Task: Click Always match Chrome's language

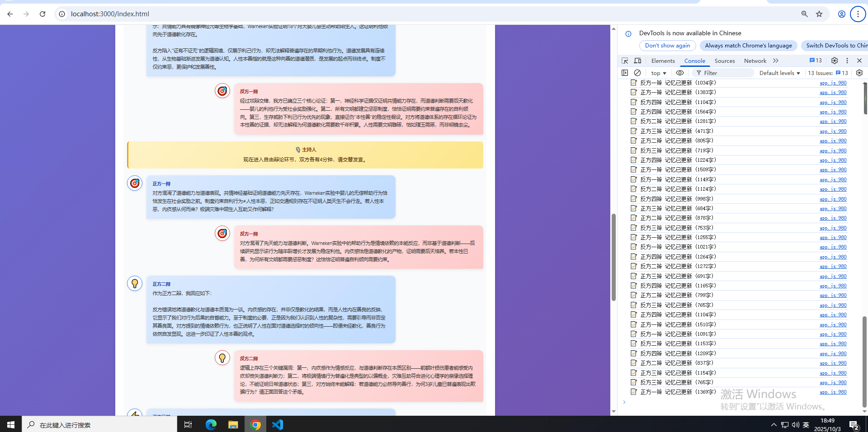Action: tap(748, 46)
